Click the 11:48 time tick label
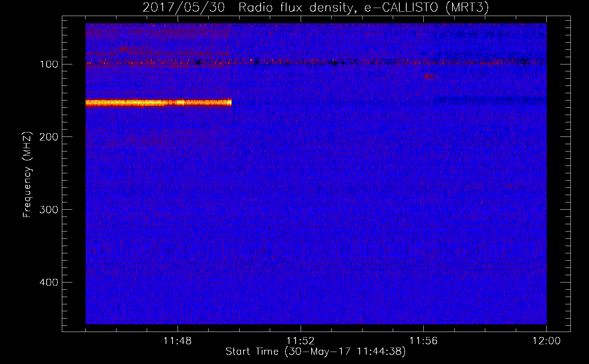 coord(178,341)
